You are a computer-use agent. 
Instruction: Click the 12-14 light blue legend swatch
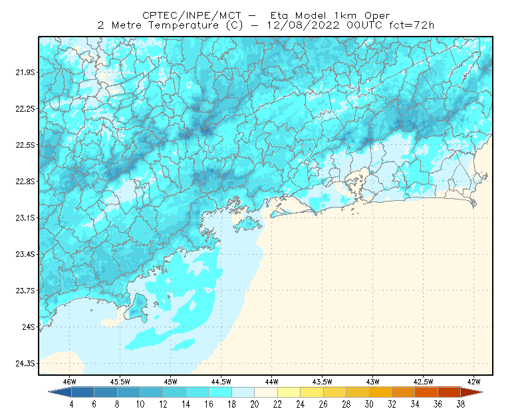(x=174, y=392)
